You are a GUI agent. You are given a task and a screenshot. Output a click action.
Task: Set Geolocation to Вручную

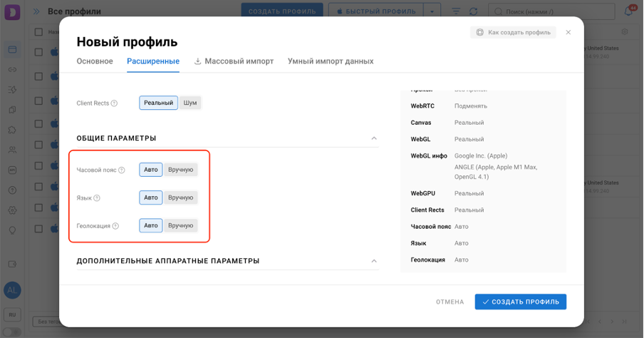[180, 225]
